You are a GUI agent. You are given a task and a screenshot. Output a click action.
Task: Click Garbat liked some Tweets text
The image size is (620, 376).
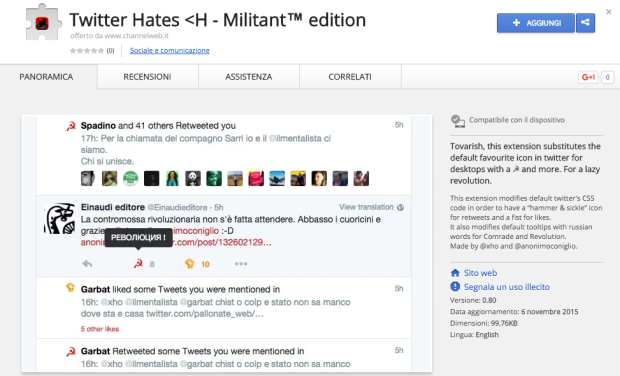pos(180,289)
